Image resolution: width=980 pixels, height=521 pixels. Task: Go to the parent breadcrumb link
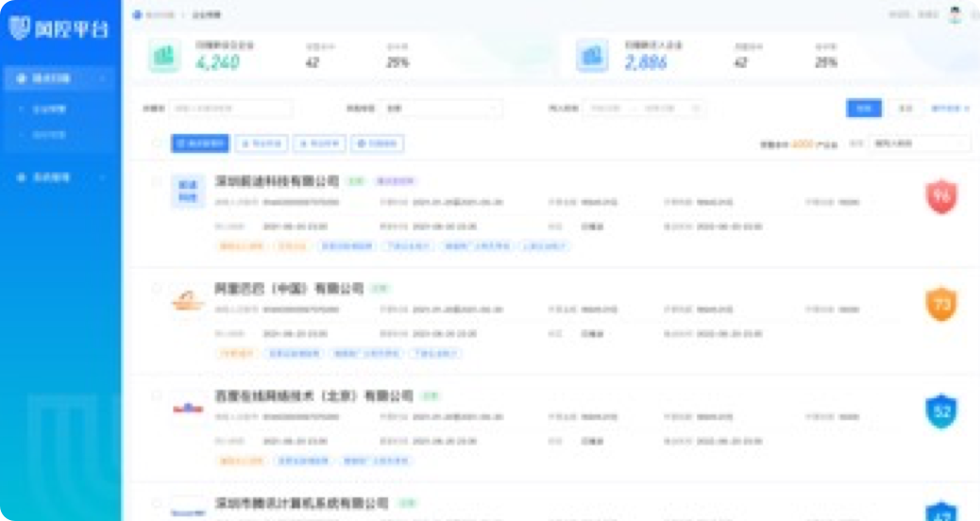160,14
